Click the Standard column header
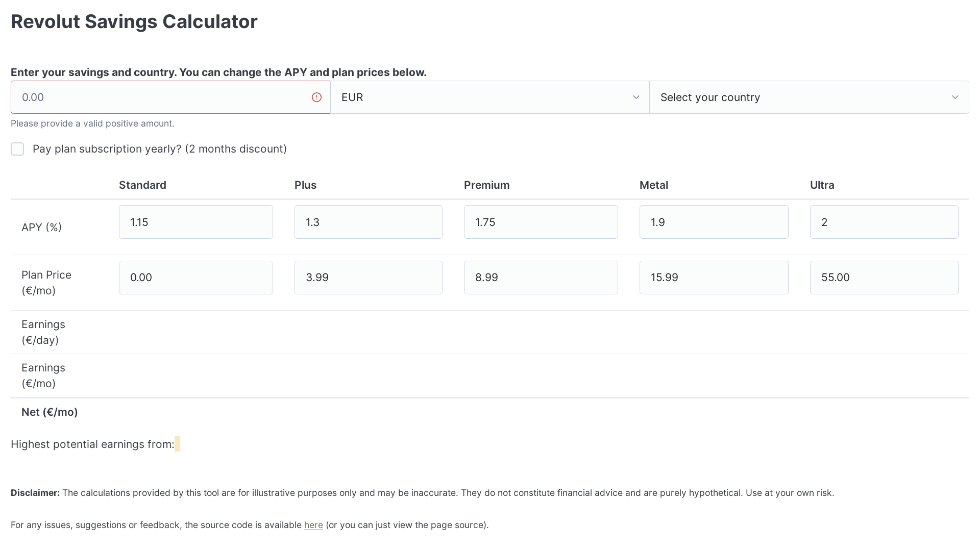This screenshot has width=980, height=551. pyautogui.click(x=142, y=185)
